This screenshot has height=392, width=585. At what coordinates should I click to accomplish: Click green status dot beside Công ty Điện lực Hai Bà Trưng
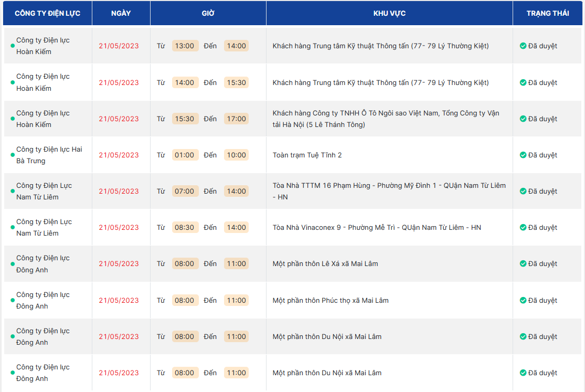point(13,155)
